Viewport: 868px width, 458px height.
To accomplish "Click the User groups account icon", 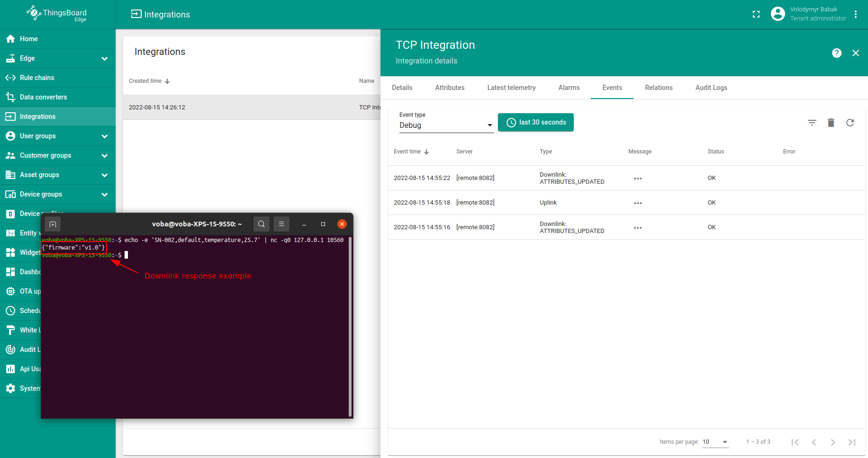I will [x=10, y=136].
